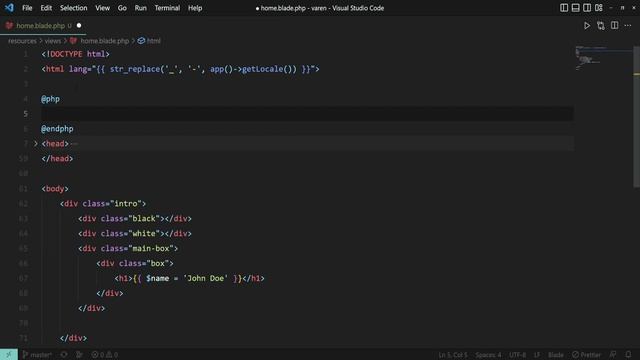Click the unsaved dot on home.blade.php tab
The height and width of the screenshot is (360, 640).
[x=79, y=25]
